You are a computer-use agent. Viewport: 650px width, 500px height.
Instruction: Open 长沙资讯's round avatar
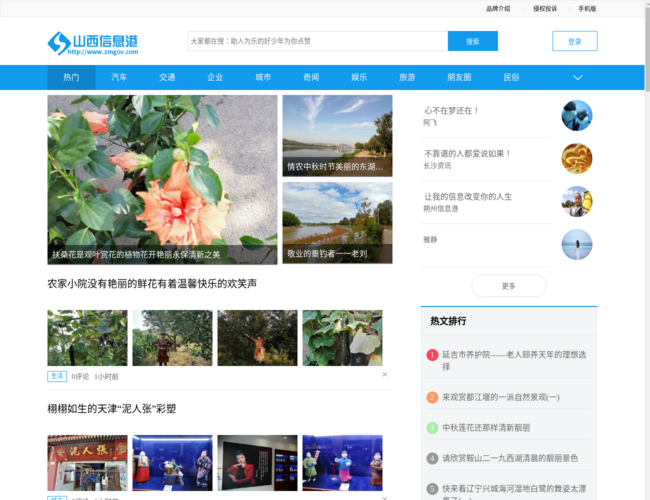[x=577, y=158]
